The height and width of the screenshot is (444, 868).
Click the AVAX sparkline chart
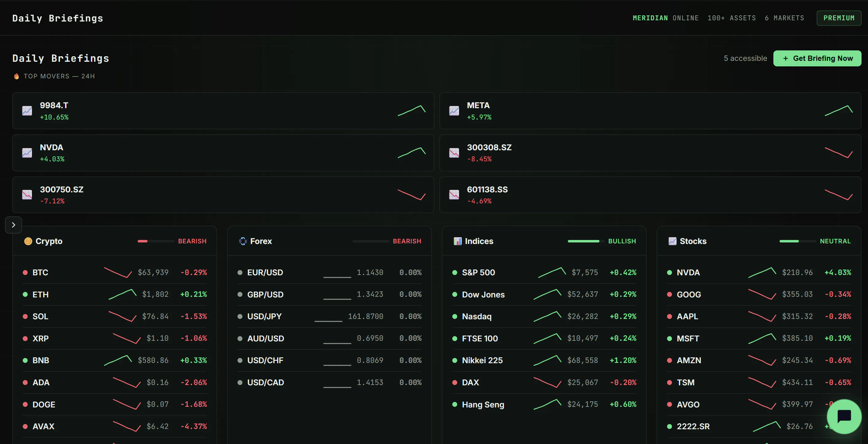(126, 426)
